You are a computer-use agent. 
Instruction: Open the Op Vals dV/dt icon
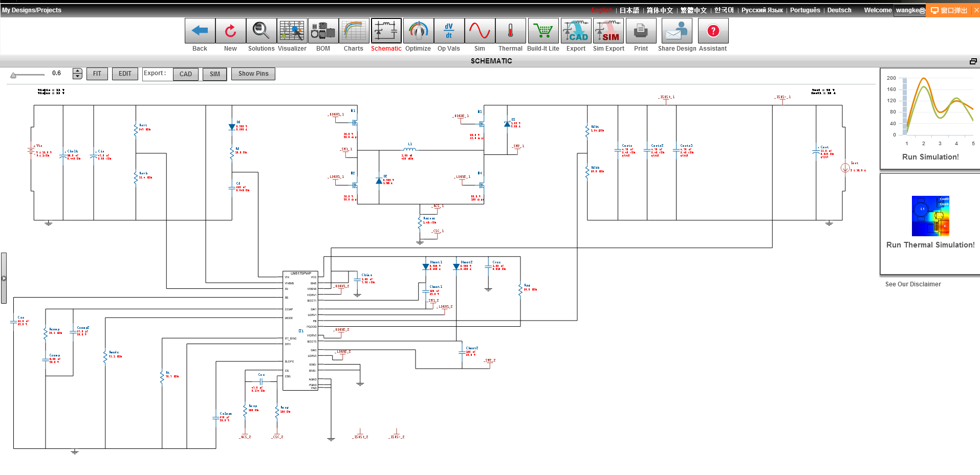[449, 31]
